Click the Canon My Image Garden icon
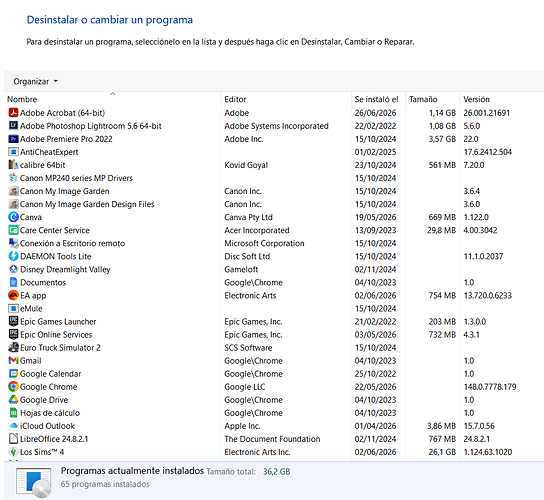 (x=13, y=191)
